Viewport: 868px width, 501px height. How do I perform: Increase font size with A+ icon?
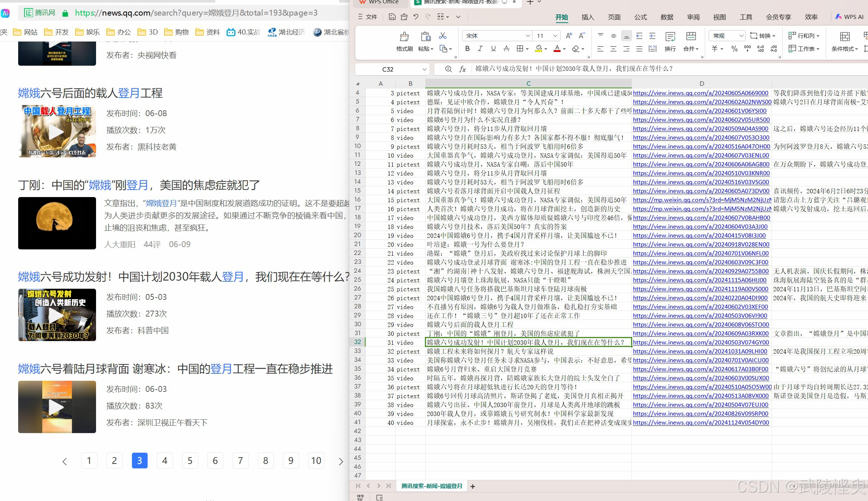pyautogui.click(x=569, y=36)
